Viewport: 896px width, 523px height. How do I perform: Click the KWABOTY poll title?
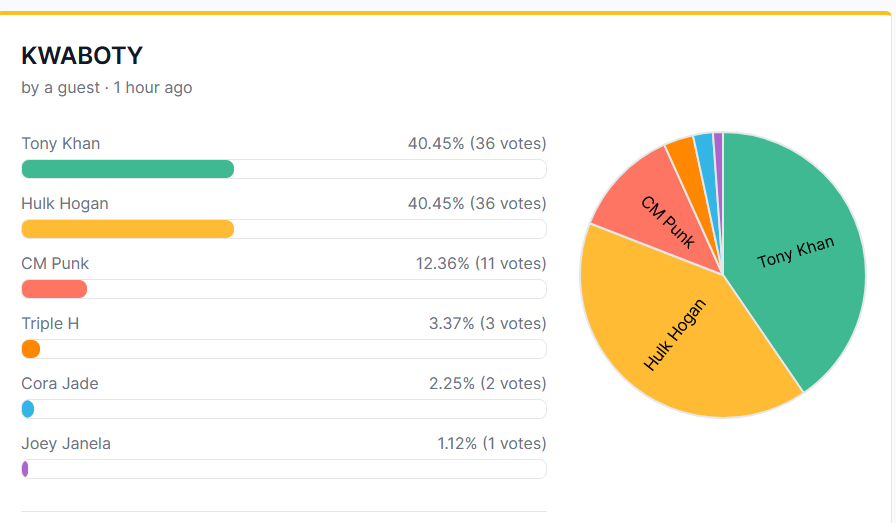point(82,55)
